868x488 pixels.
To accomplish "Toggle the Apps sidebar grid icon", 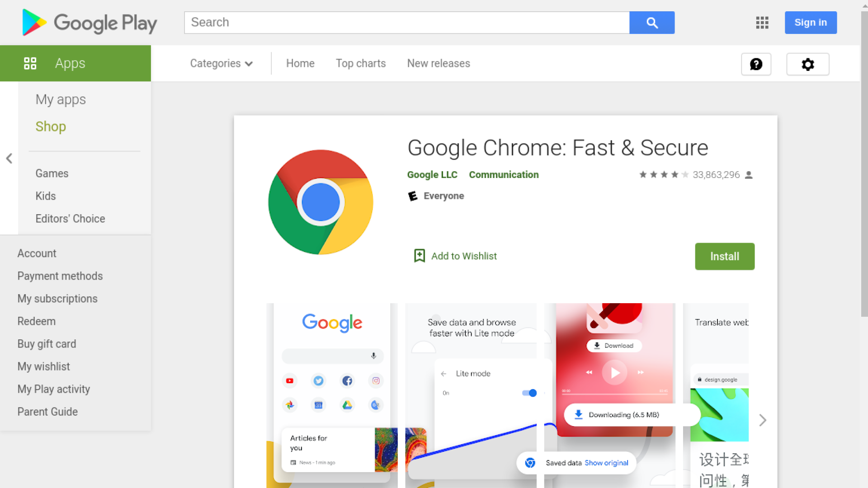I will tap(30, 63).
